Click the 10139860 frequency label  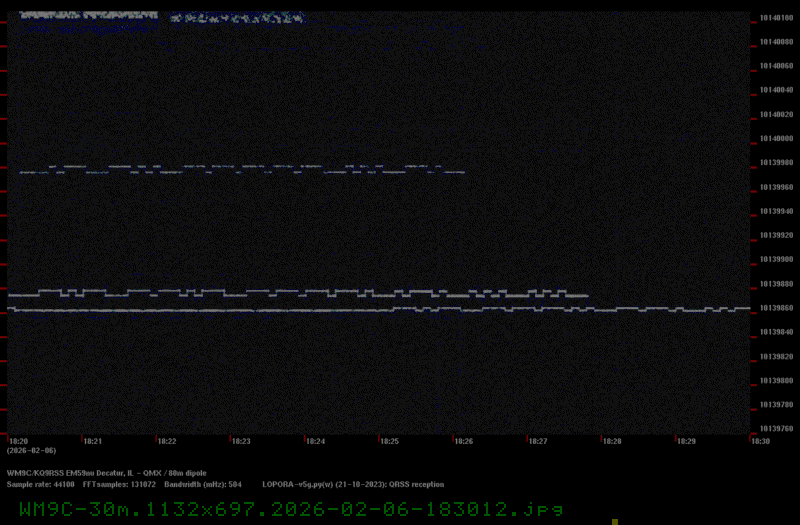(x=777, y=308)
